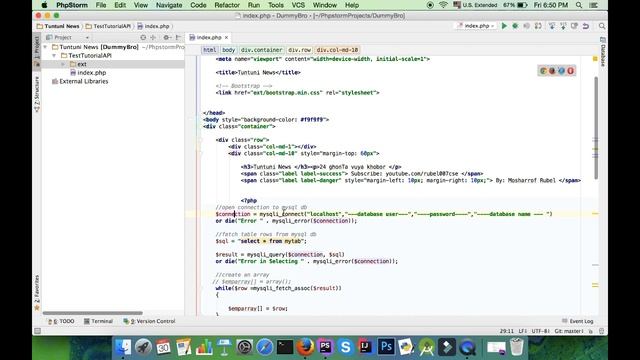Open the Version Control tool window button
The image size is (640, 360).
click(149, 321)
